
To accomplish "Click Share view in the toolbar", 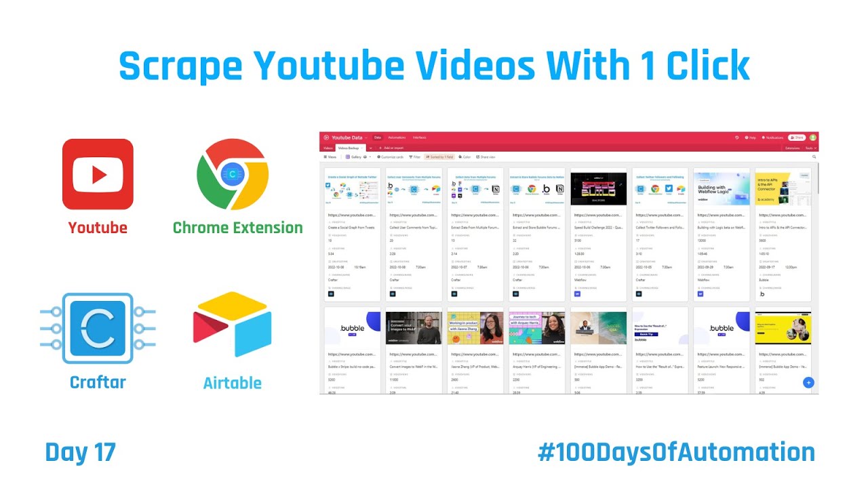I will (x=486, y=157).
